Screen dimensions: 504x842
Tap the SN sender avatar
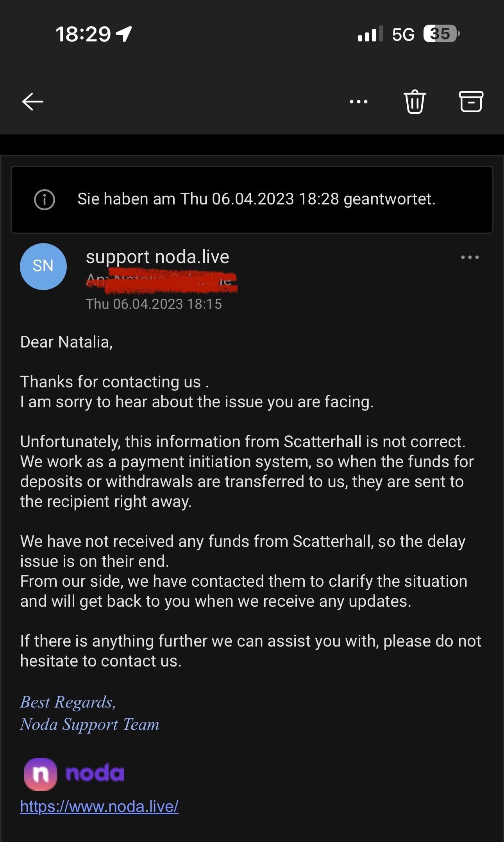coord(43,266)
